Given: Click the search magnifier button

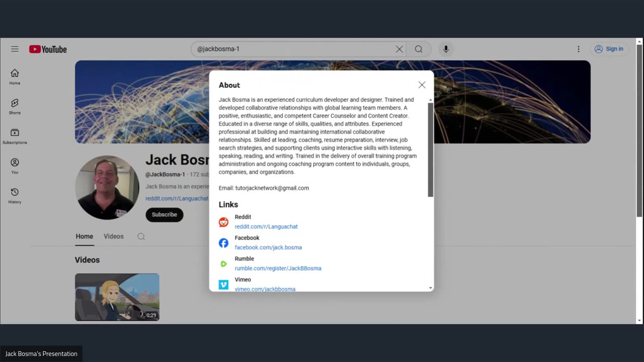Looking at the screenshot, I should pyautogui.click(x=419, y=49).
